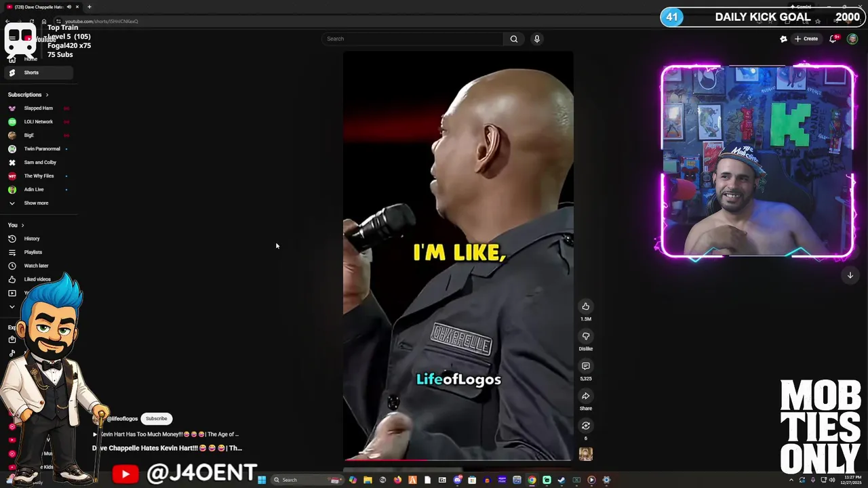The image size is (868, 488).
Task: Click the Dislike thumbs-down icon
Action: pos(586,336)
